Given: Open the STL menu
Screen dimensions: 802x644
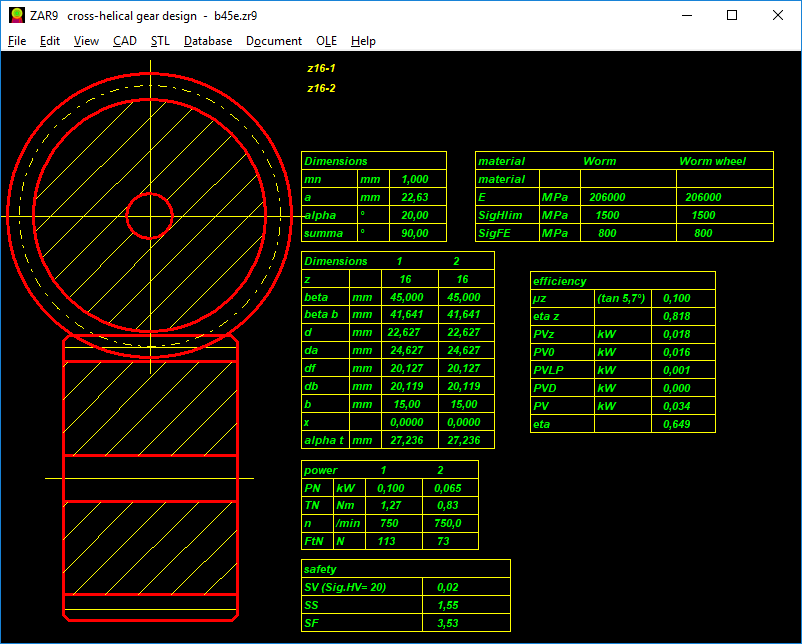Looking at the screenshot, I should click(160, 41).
